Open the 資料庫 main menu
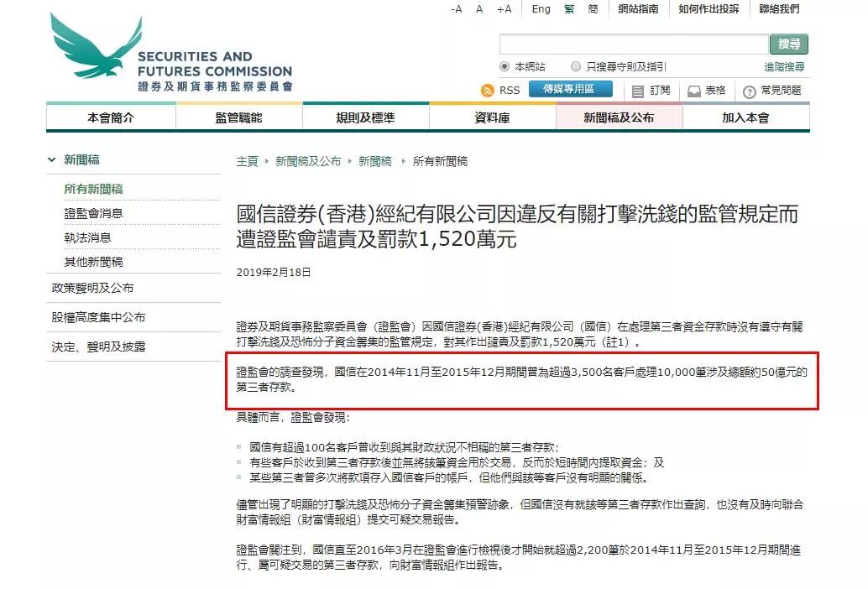Screen dimensions: 868x589 point(492,117)
